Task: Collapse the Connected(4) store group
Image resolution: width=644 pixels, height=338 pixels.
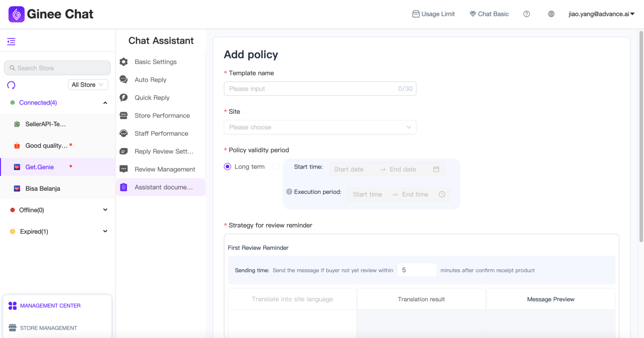Action: (x=105, y=102)
